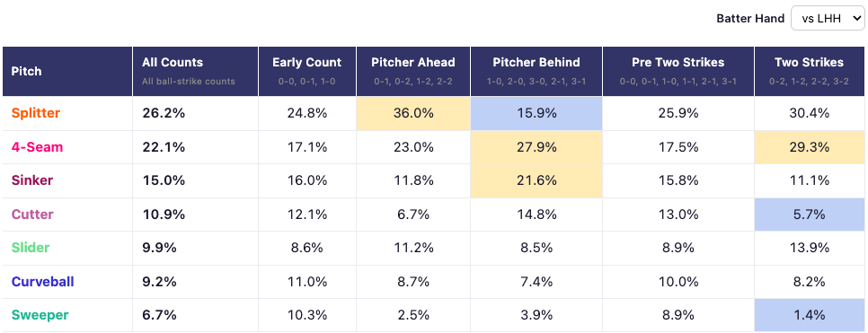Click the Sinker pitch name
This screenshot has width=868, height=333.
tap(32, 180)
